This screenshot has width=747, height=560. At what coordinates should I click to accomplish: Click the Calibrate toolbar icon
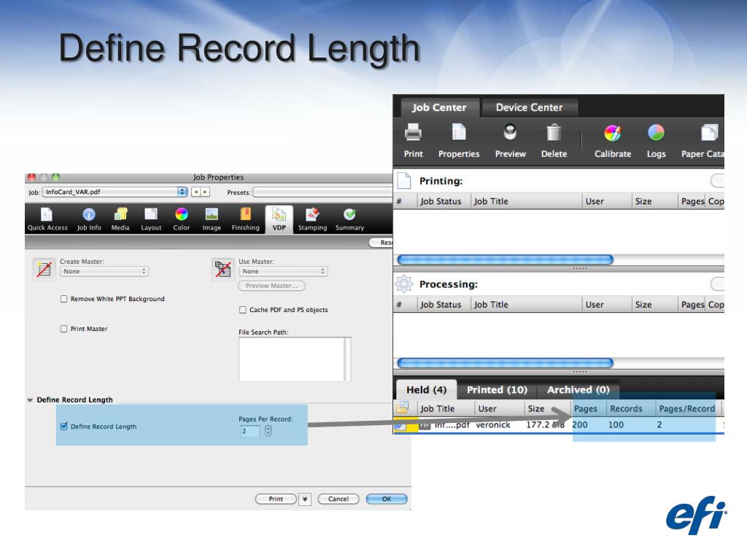(x=613, y=133)
